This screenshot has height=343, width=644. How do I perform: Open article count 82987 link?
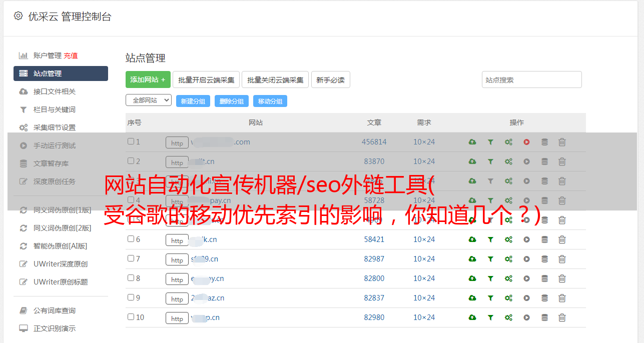point(374,259)
